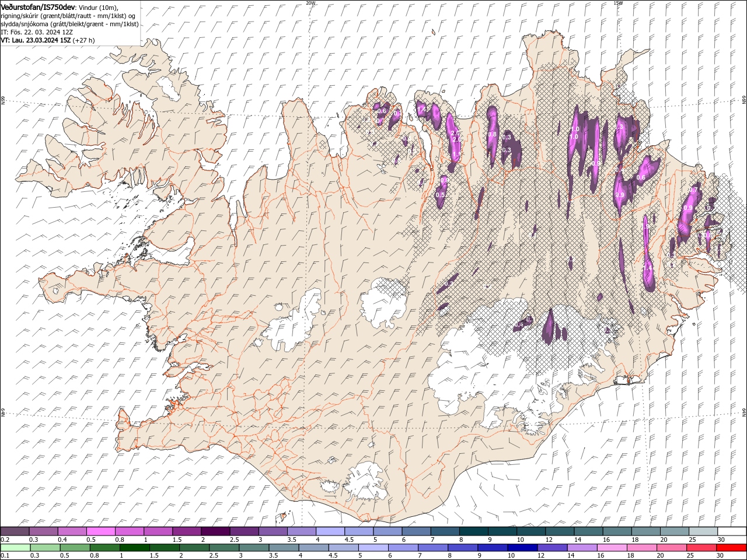Viewport: 747px width, 560px height.
Task: Pick the upper-row 12 swatch
Action: (x=559, y=531)
